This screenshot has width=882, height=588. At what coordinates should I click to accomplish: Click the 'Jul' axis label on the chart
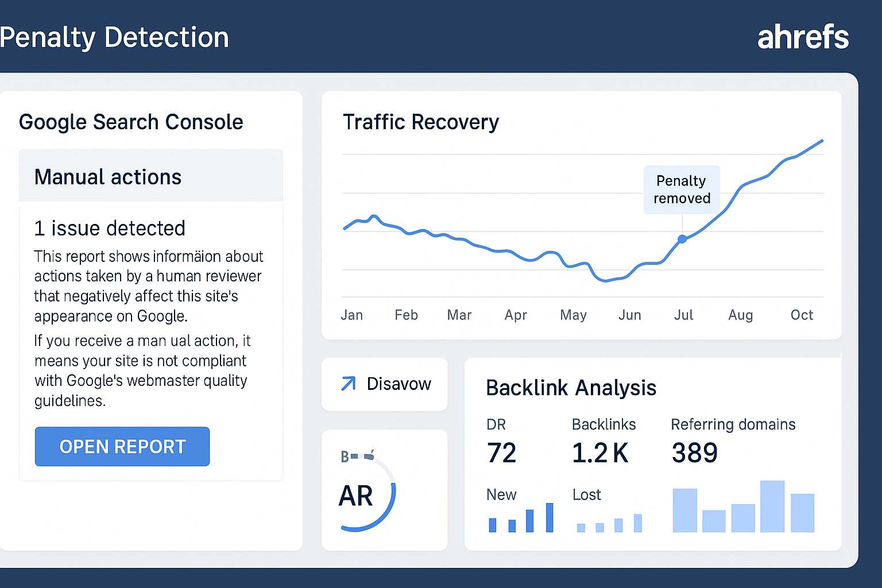683,315
